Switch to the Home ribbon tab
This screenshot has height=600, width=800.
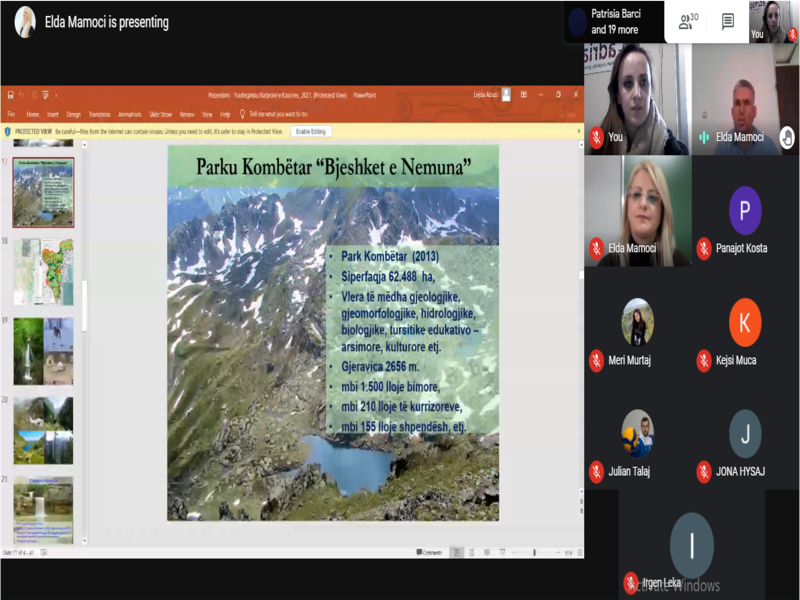point(33,114)
